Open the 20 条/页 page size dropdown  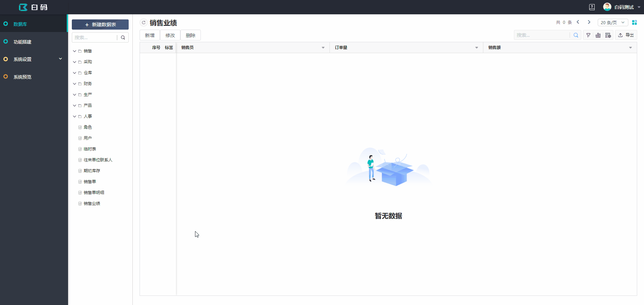coord(613,22)
